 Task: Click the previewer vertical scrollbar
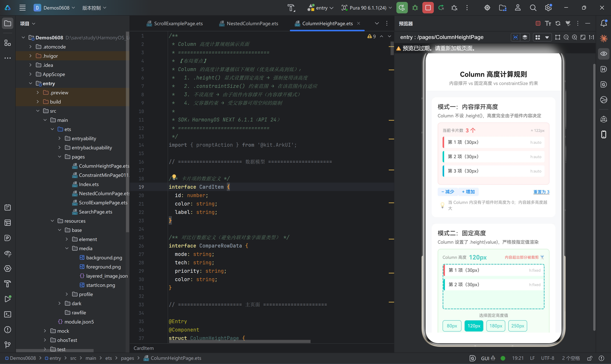coord(594,197)
